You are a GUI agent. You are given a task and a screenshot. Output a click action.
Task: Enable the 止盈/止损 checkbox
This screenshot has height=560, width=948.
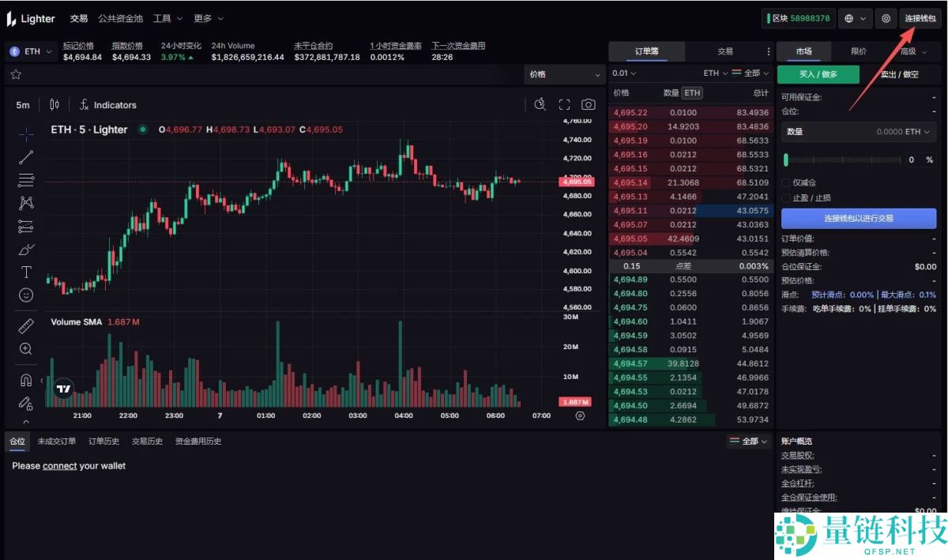click(x=787, y=197)
